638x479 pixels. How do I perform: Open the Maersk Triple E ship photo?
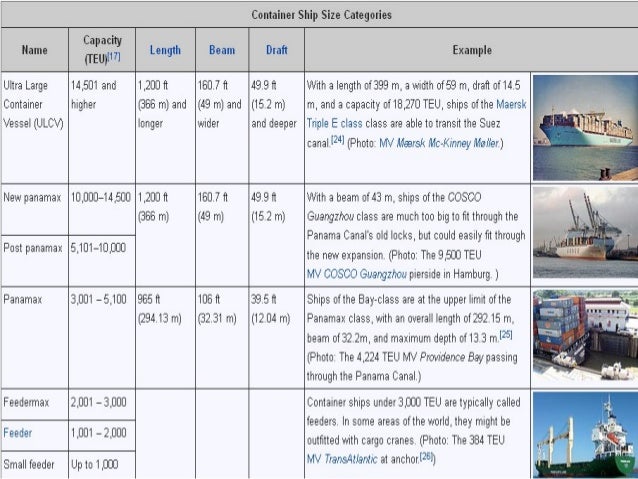coord(585,127)
